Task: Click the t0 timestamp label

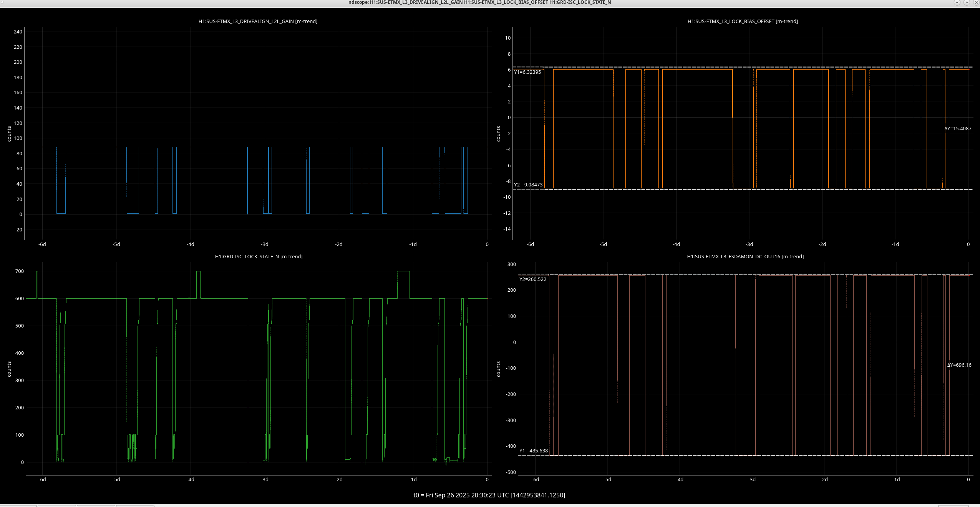Action: [x=489, y=495]
